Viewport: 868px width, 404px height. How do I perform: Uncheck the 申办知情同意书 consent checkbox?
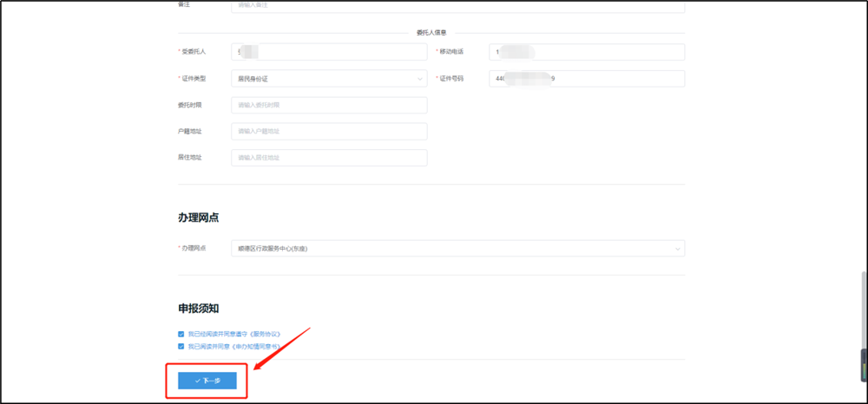pyautogui.click(x=181, y=347)
